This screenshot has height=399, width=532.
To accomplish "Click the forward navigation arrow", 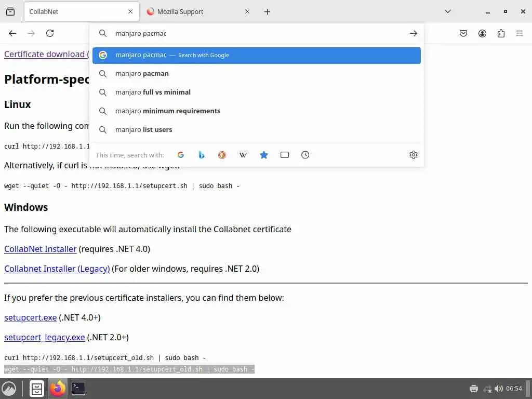I will tap(31, 33).
